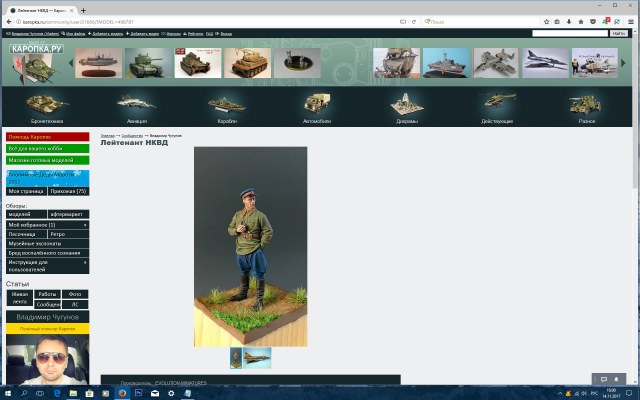Open the Авиация aircraft category
Viewport: 640px width, 400px height.
pyautogui.click(x=135, y=105)
